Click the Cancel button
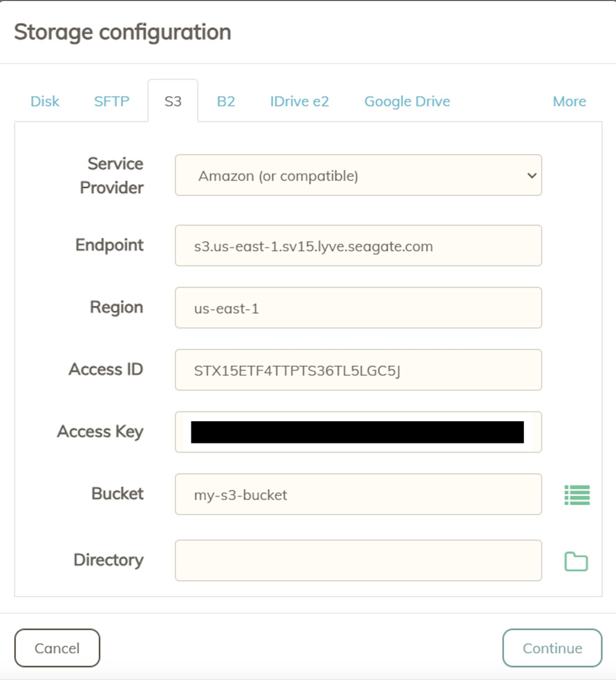Image resolution: width=616 pixels, height=680 pixels. (57, 648)
